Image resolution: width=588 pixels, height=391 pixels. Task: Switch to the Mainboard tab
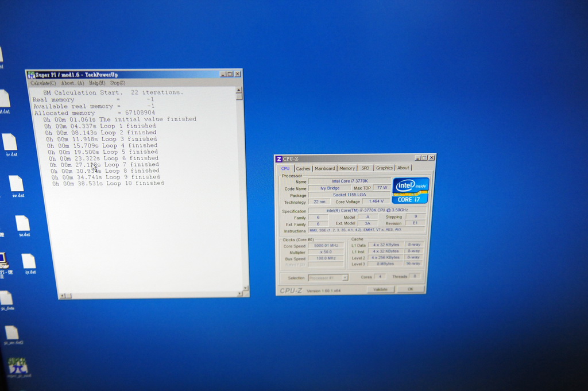325,168
